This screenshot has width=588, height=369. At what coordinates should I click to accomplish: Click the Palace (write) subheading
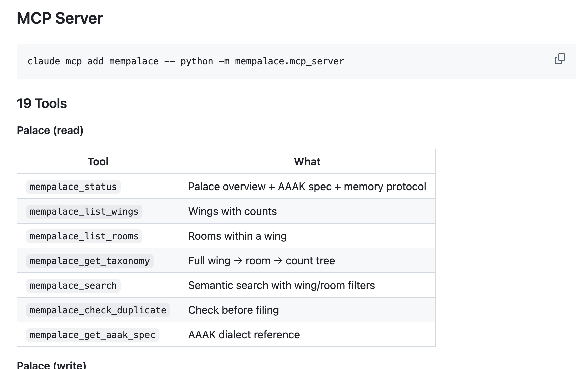[52, 365]
